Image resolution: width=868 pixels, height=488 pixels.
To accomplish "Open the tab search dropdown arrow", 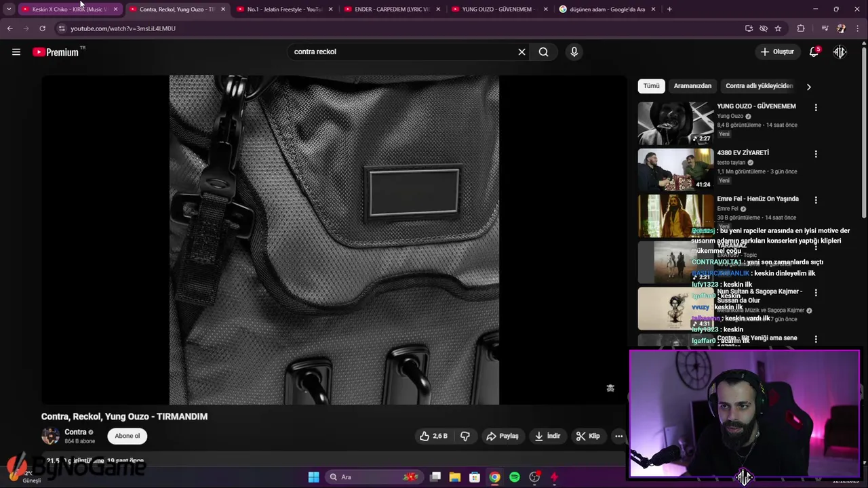I will [9, 9].
